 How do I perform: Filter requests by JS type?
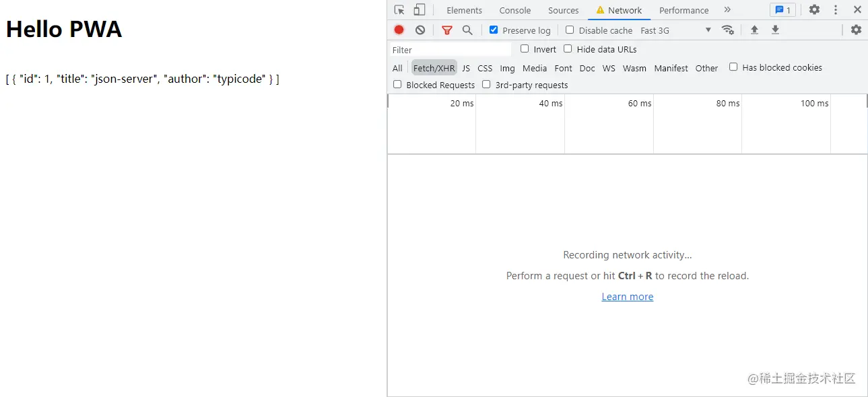(466, 68)
